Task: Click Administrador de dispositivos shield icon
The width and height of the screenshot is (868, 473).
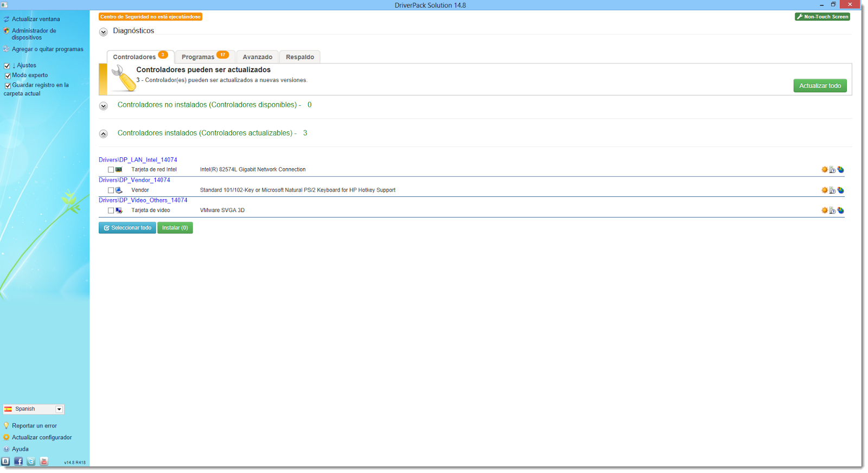Action: pos(7,31)
